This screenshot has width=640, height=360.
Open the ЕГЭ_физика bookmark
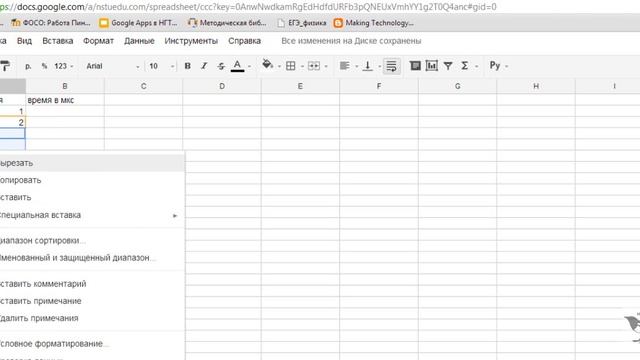[302, 23]
